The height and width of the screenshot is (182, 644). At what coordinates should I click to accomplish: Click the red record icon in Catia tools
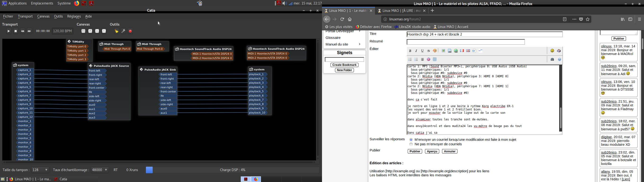[130, 31]
